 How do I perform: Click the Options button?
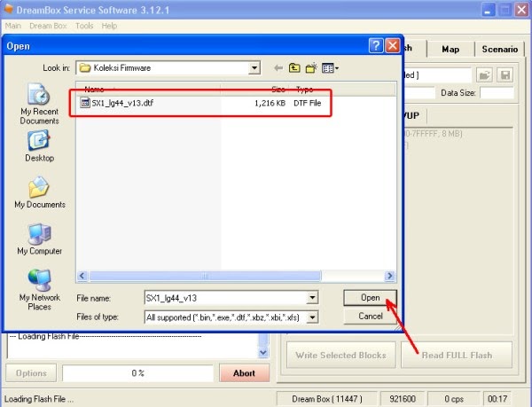point(31,373)
